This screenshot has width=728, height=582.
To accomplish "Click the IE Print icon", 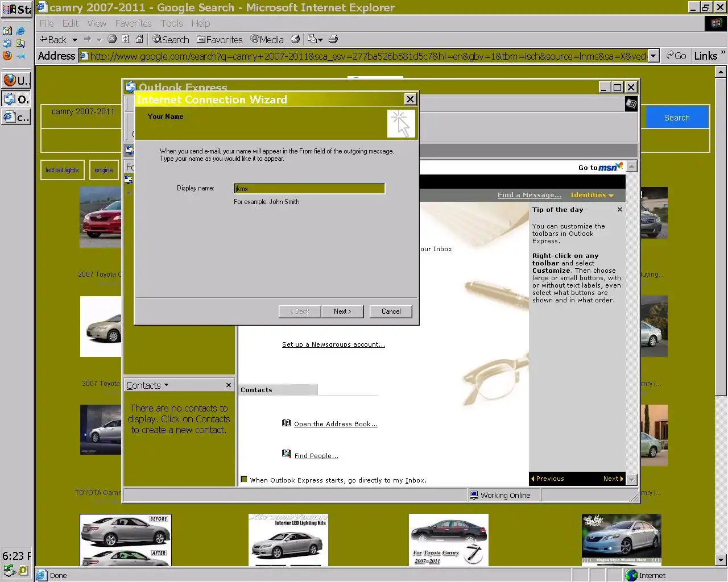I will (x=333, y=39).
